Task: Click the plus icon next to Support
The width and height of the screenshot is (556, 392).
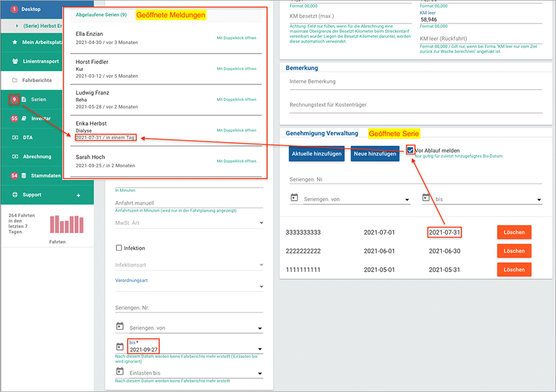Action: tap(78, 195)
